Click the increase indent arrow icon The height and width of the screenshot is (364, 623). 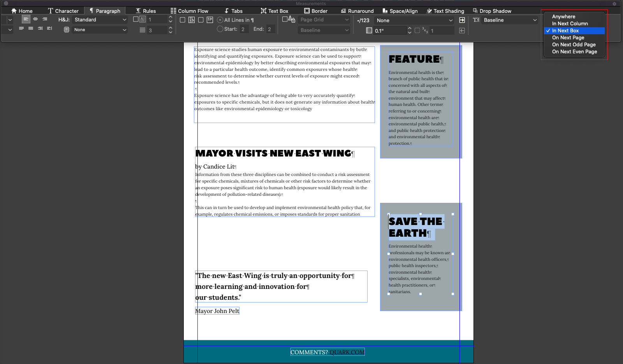pos(462,20)
